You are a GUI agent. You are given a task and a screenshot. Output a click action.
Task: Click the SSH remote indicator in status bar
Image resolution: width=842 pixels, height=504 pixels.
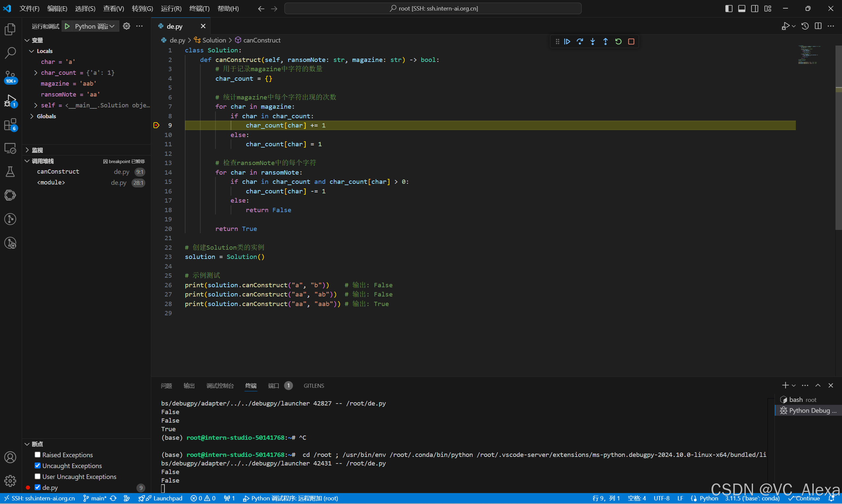[x=40, y=498]
